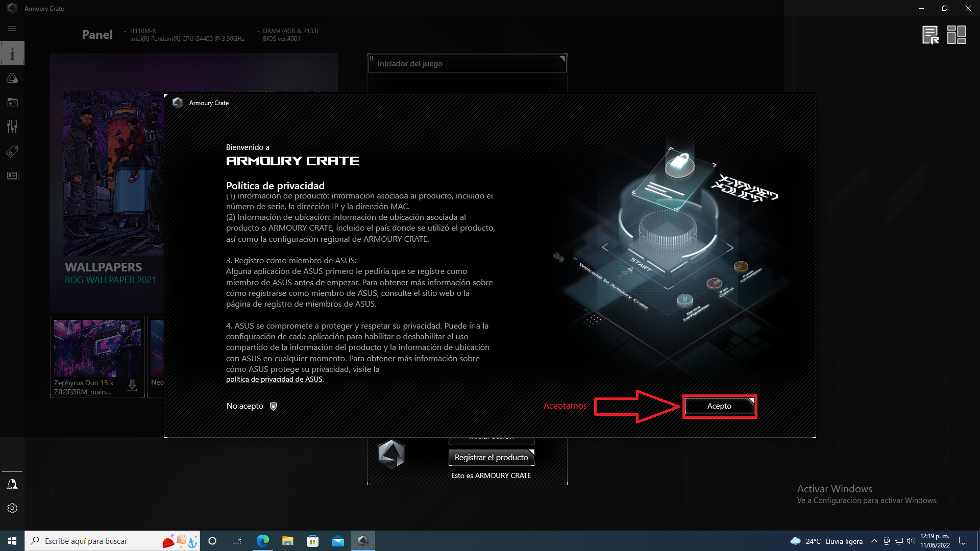The height and width of the screenshot is (551, 980).
Task: Open the Scenario Profiles sliders icon
Action: (x=12, y=126)
